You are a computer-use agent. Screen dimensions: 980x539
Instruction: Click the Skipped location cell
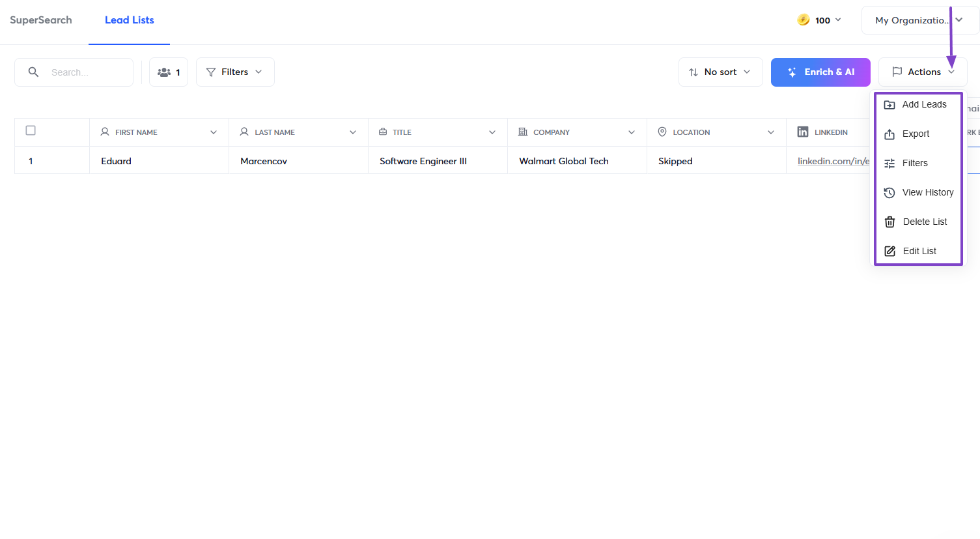716,160
